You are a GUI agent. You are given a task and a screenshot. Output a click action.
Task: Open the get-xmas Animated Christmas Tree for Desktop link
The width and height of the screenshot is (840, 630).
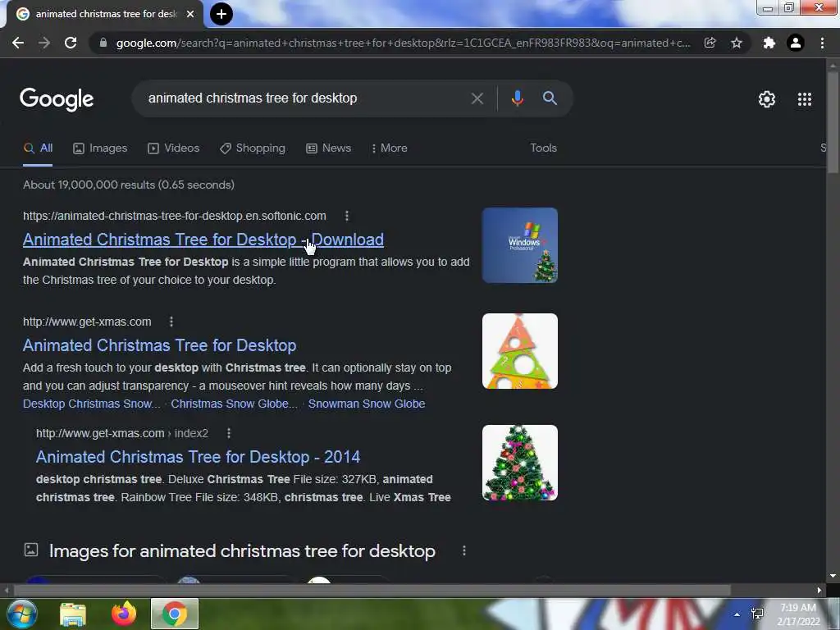[160, 345]
